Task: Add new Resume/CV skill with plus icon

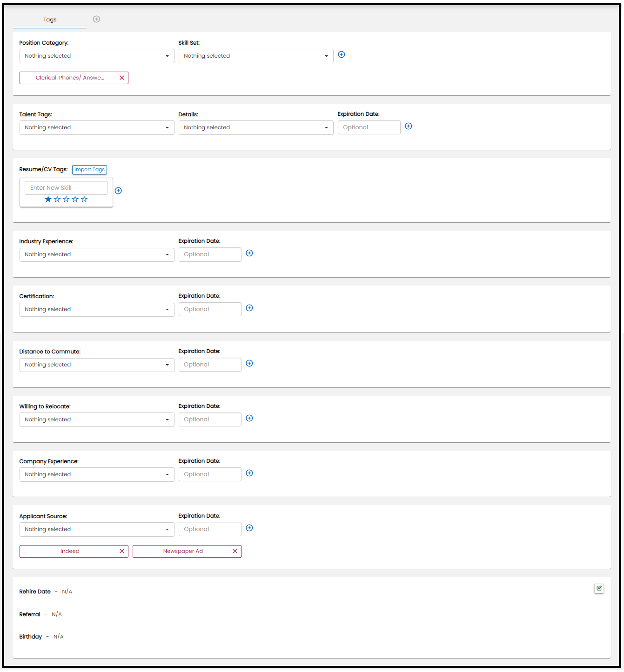Action: click(118, 191)
